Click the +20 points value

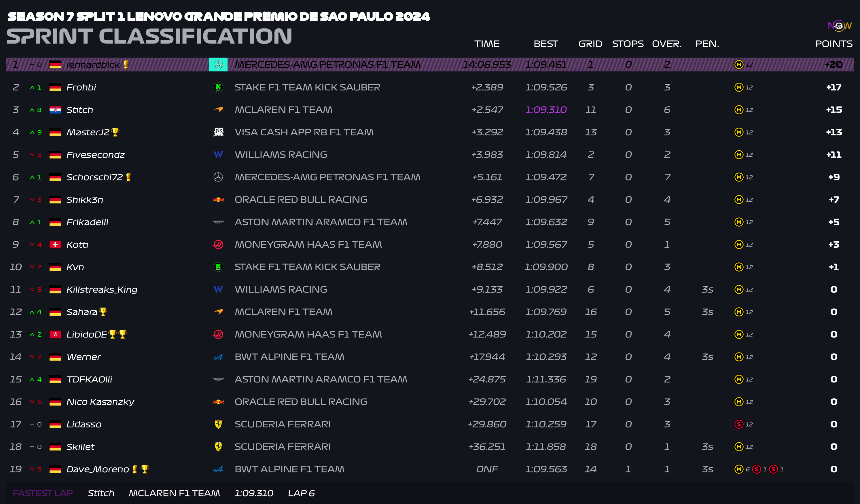point(834,65)
